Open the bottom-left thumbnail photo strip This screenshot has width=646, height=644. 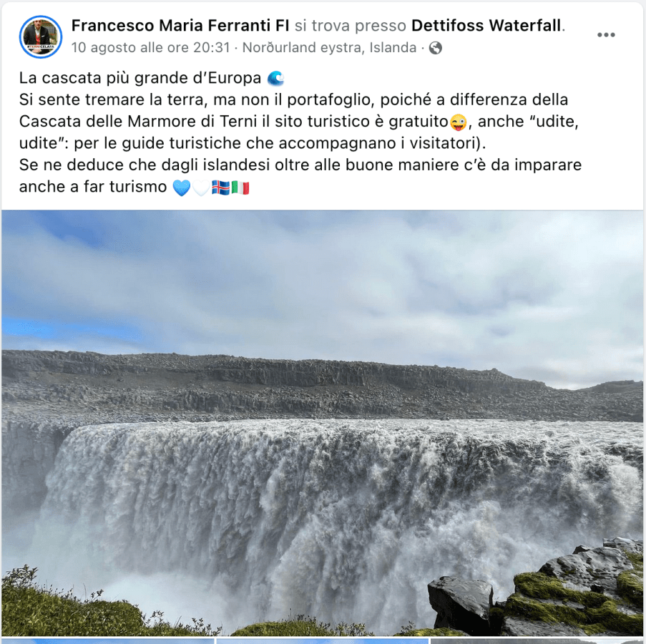point(108,641)
